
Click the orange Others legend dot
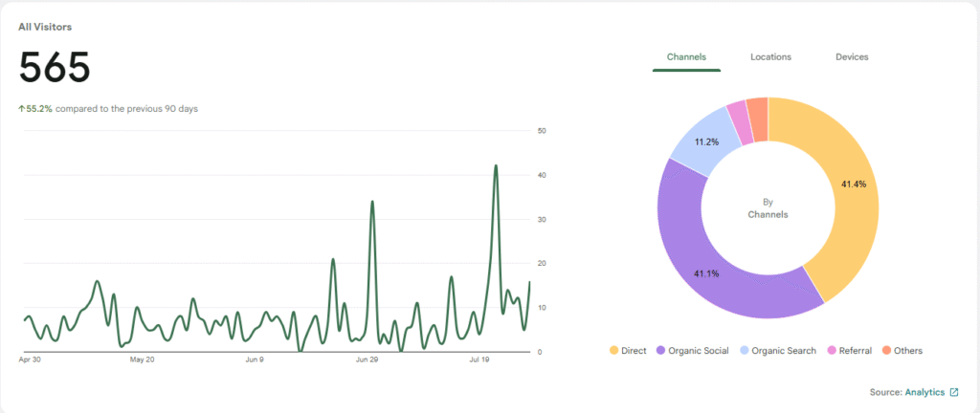coord(885,351)
